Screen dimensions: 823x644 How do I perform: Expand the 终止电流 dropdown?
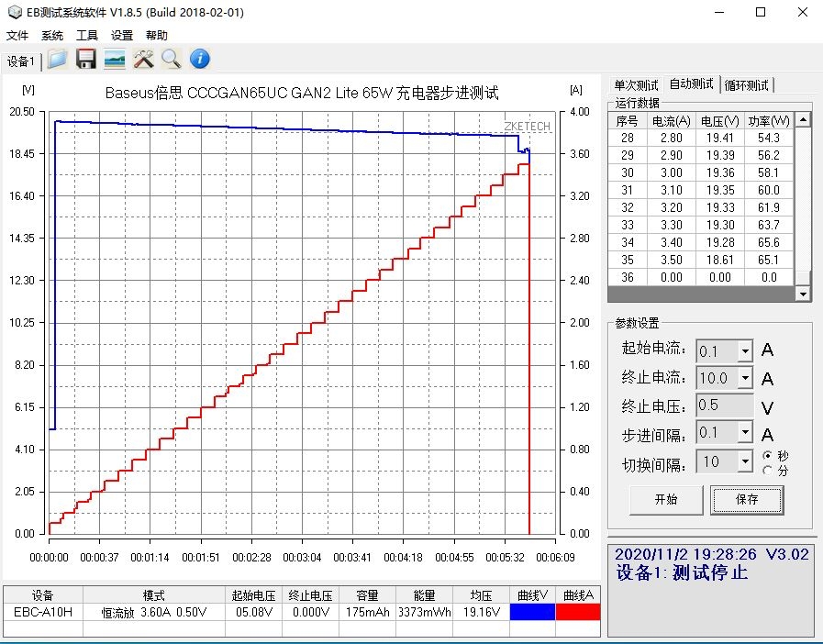pyautogui.click(x=744, y=378)
